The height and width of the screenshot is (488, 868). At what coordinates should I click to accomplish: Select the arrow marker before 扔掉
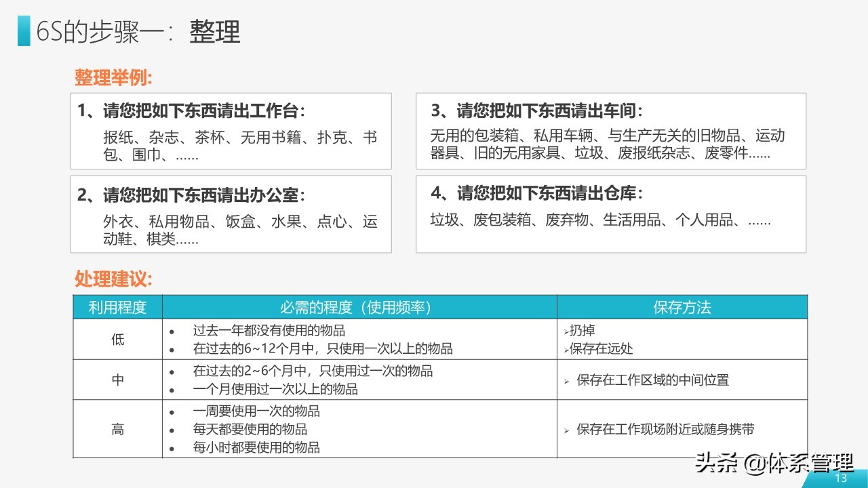pos(567,330)
